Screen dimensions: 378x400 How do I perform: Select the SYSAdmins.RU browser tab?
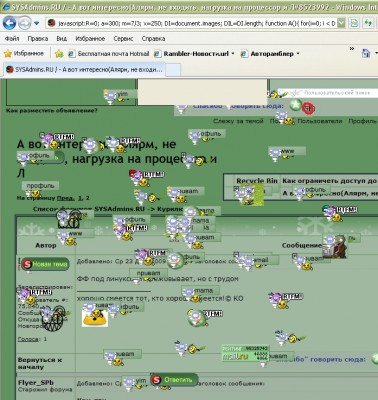point(84,70)
